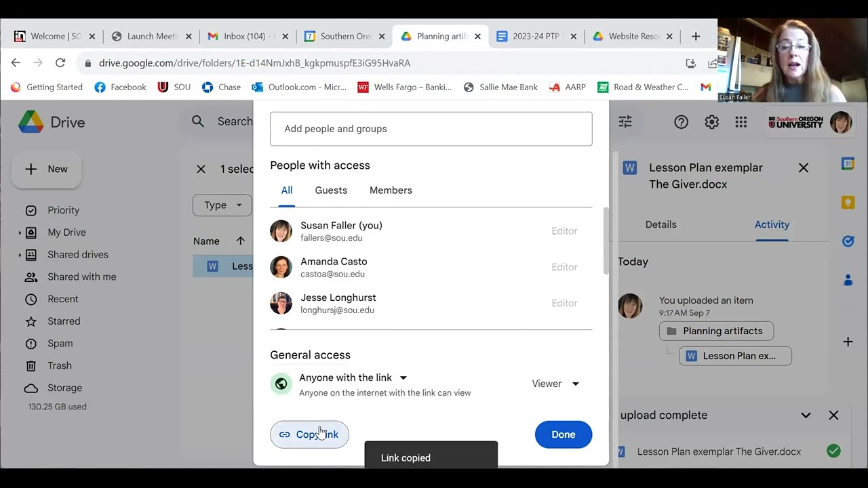
Task: Open search filter options icon
Action: point(625,121)
